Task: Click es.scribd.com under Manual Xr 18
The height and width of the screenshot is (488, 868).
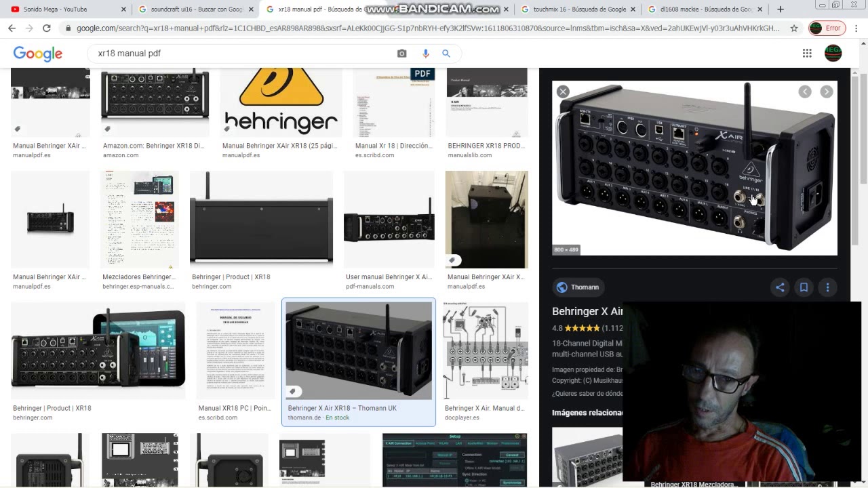Action: point(374,155)
